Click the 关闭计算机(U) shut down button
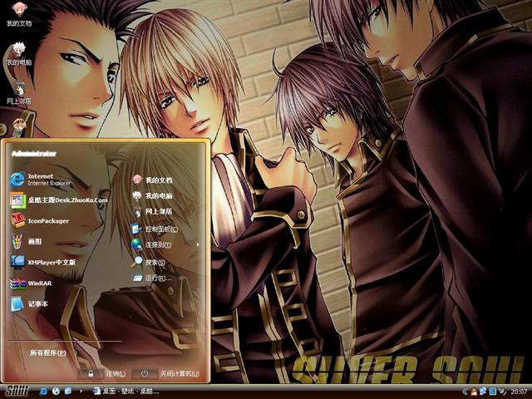532x399 pixels. point(166,373)
